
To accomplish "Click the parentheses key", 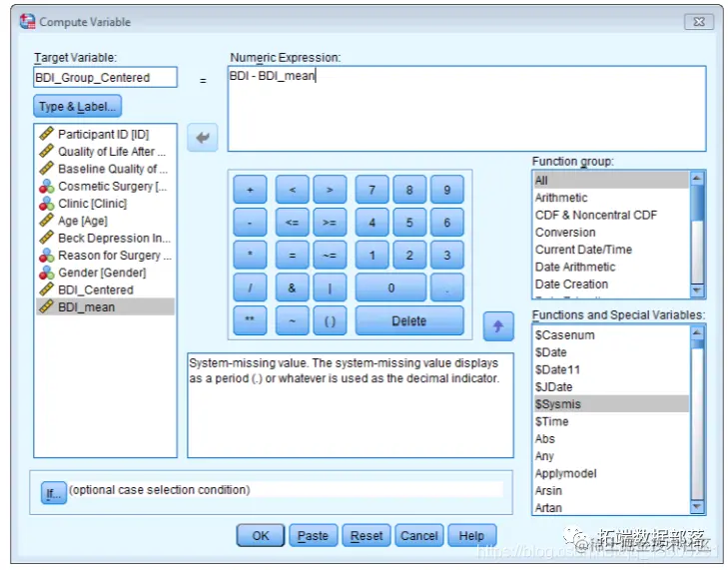I will click(x=330, y=320).
